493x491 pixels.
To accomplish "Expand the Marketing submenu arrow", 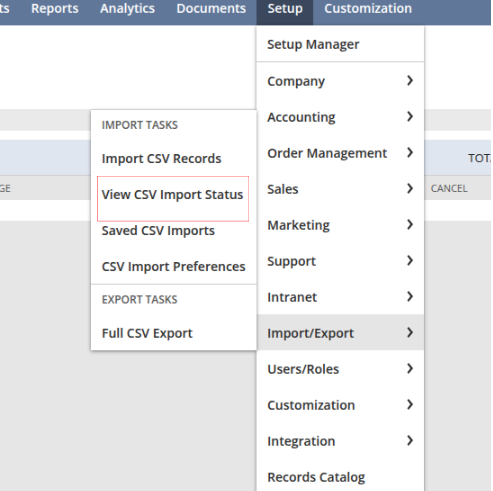I will 410,224.
